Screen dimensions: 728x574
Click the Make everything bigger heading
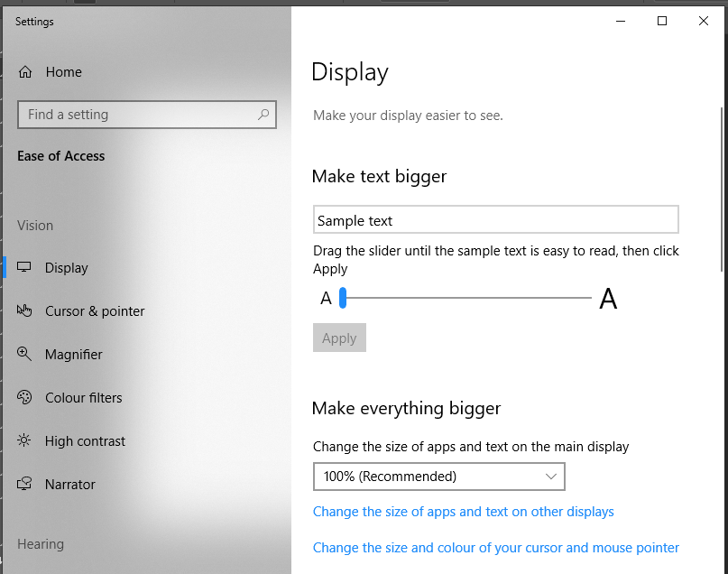pyautogui.click(x=406, y=409)
